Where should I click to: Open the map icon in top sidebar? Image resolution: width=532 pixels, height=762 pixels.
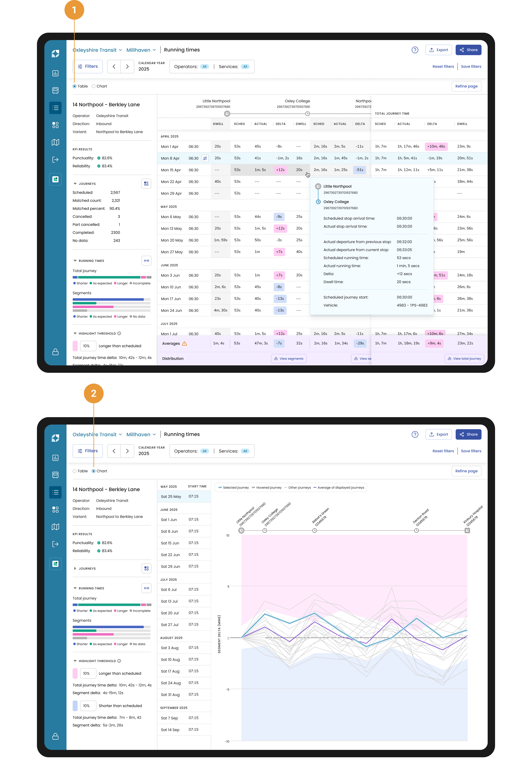coord(55,142)
